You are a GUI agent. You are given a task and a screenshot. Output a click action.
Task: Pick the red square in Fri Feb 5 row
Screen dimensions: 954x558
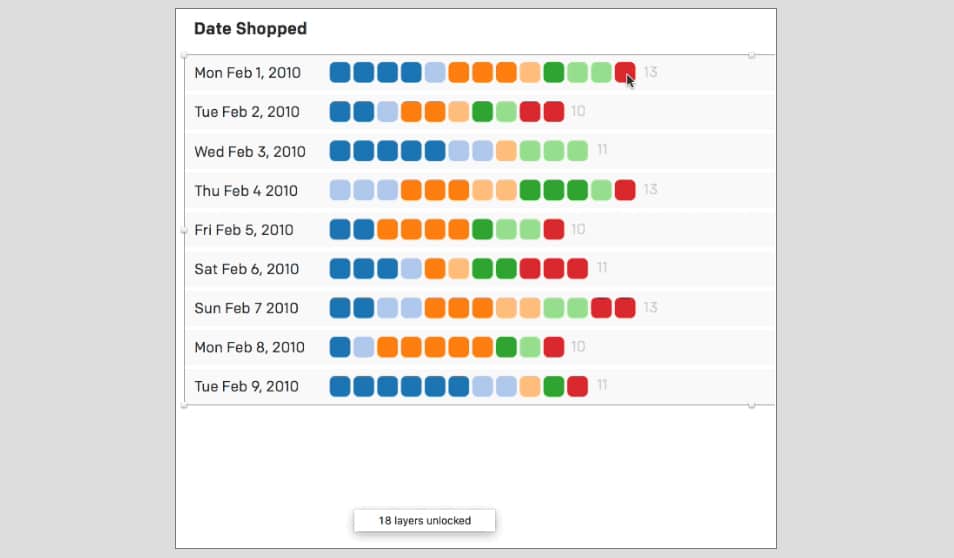click(x=553, y=229)
